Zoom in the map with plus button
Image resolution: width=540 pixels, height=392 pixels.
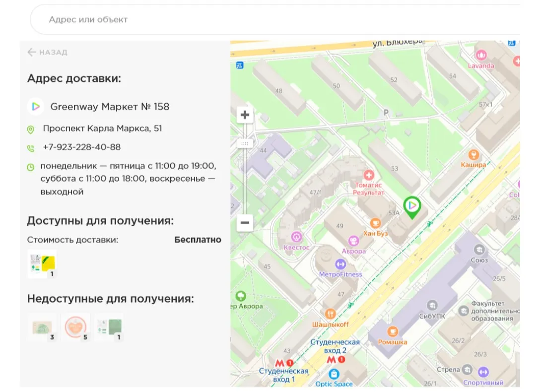pos(245,115)
